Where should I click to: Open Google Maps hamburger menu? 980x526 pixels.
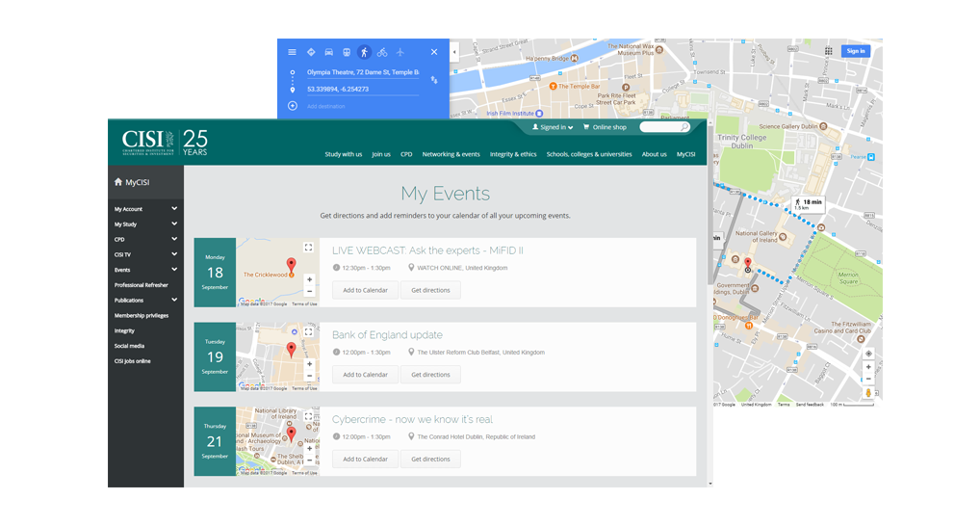click(292, 52)
